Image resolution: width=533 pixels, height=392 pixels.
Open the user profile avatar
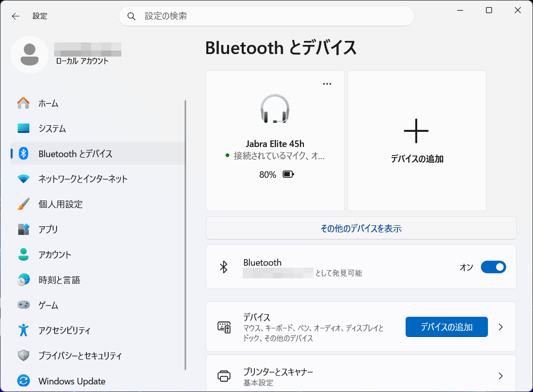(x=29, y=55)
